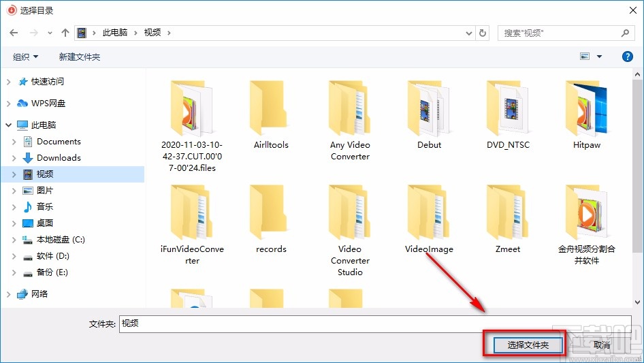This screenshot has height=363, width=644.
Task: Select the 金舟视频分割合并软件 folder
Action: point(587,225)
